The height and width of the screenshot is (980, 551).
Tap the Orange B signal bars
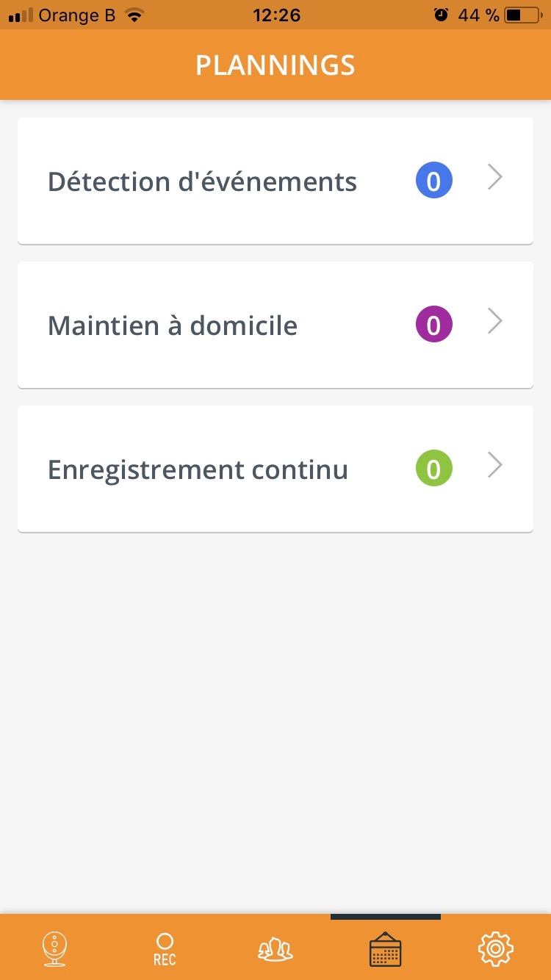[20, 15]
